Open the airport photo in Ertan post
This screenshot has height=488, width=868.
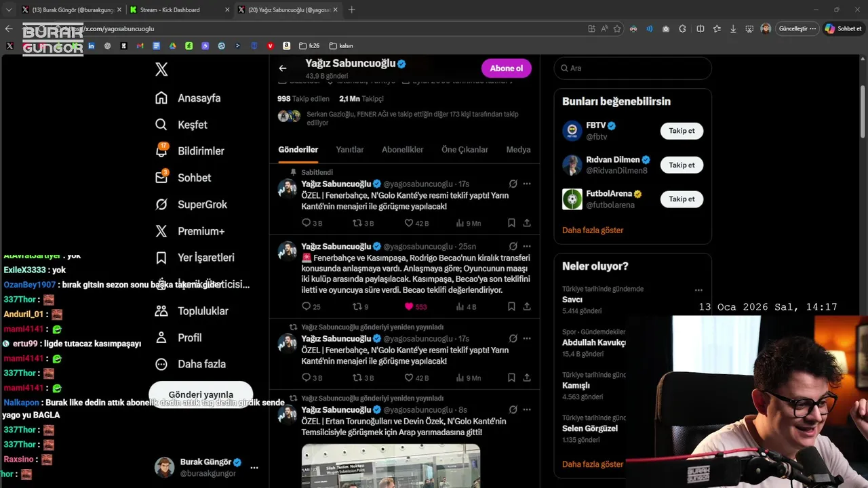tap(391, 466)
